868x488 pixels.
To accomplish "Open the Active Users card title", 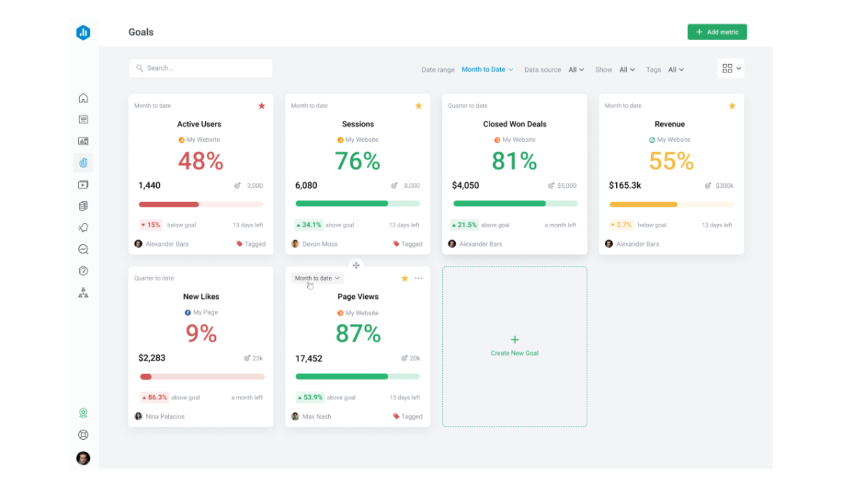I will [x=199, y=124].
